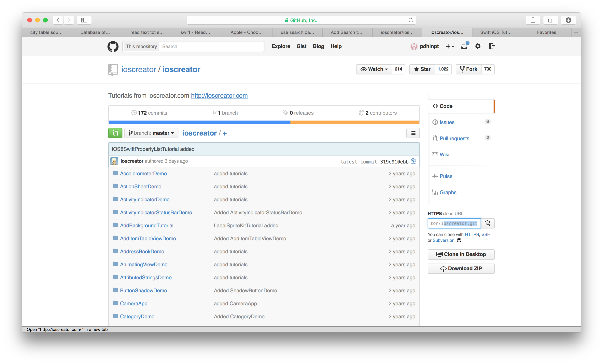Click Clone in Desktop button

click(x=461, y=254)
